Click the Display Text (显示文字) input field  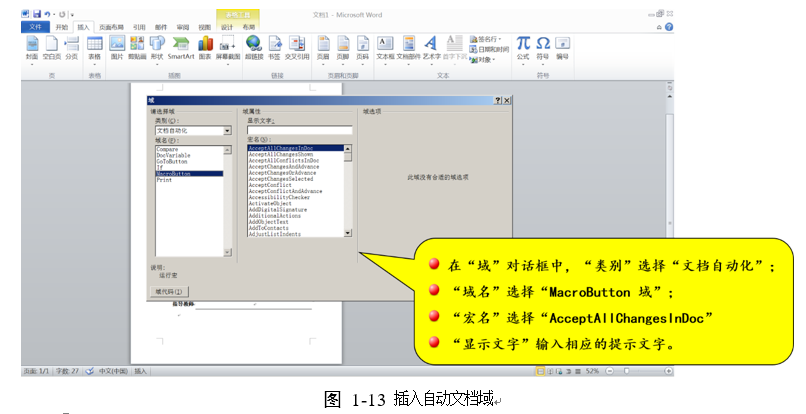300,130
